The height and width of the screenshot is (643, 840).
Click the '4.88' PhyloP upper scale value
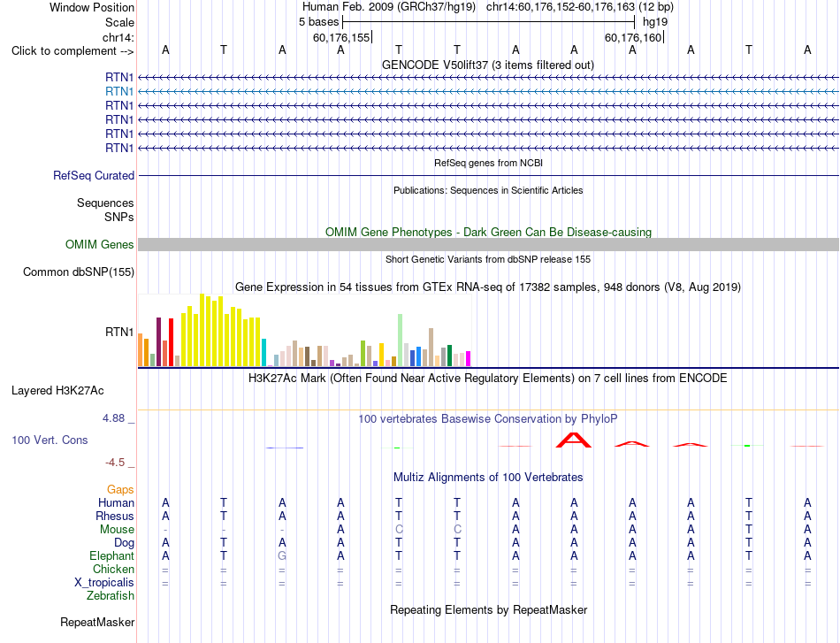(113, 418)
